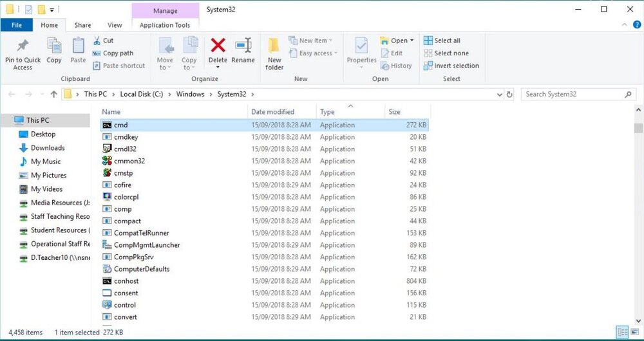
Task: Select the cmmon32 file icon
Action: [107, 161]
